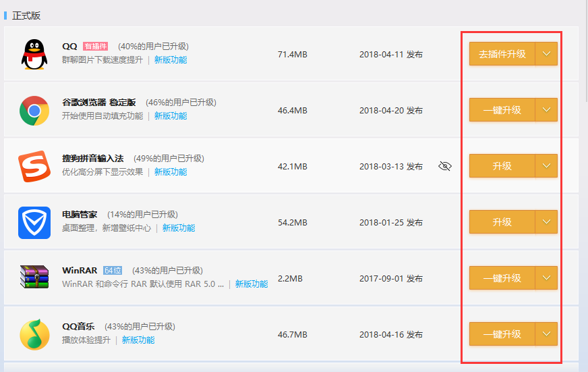588x372 pixels.
Task: Expand dropdown arrow beside 去插件升级 for QQ
Action: [x=546, y=54]
